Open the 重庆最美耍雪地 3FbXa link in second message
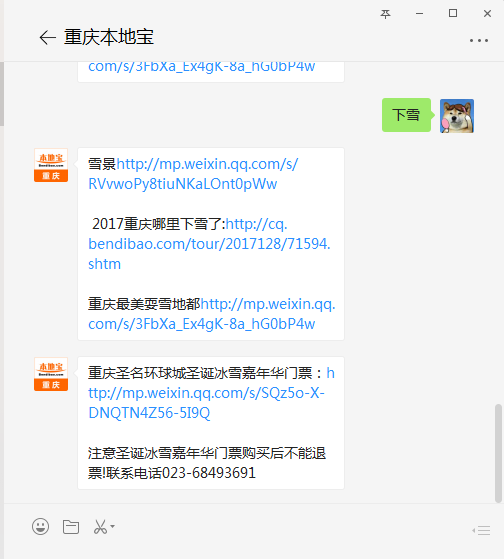This screenshot has width=504, height=559. pyautogui.click(x=212, y=314)
